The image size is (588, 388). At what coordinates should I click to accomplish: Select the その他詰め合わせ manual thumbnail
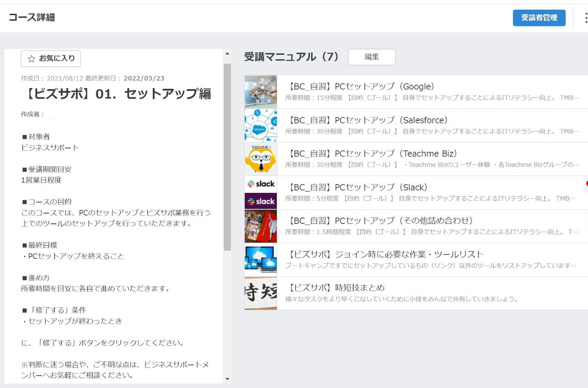261,226
